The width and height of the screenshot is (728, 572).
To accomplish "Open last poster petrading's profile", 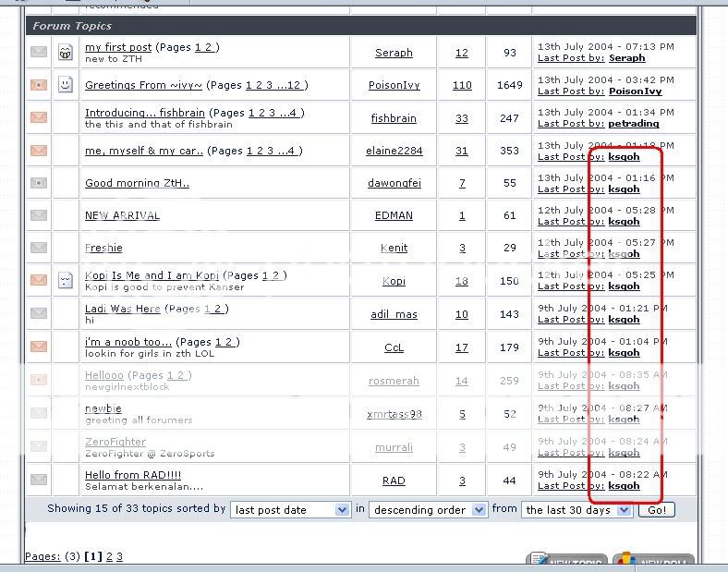I will coord(634,124).
